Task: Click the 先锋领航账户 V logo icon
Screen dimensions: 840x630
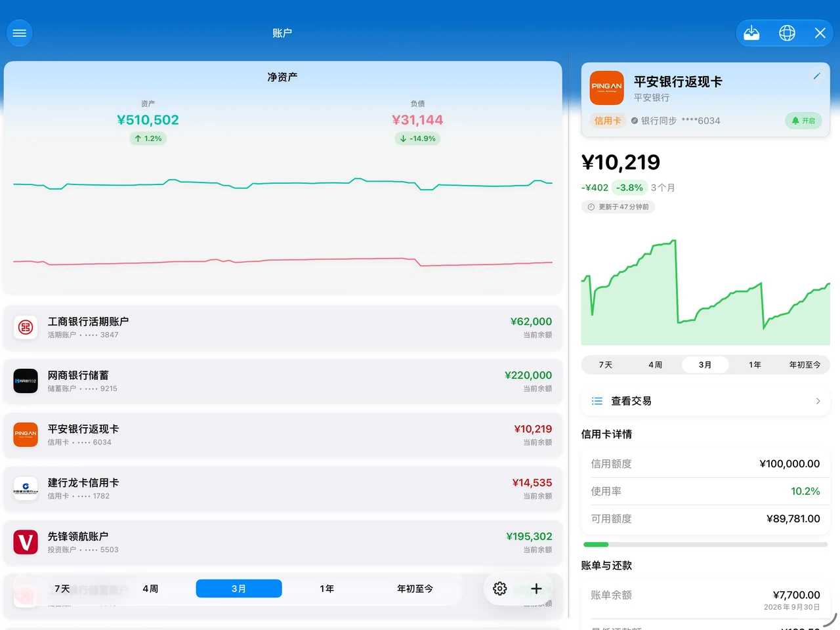Action: (x=26, y=542)
